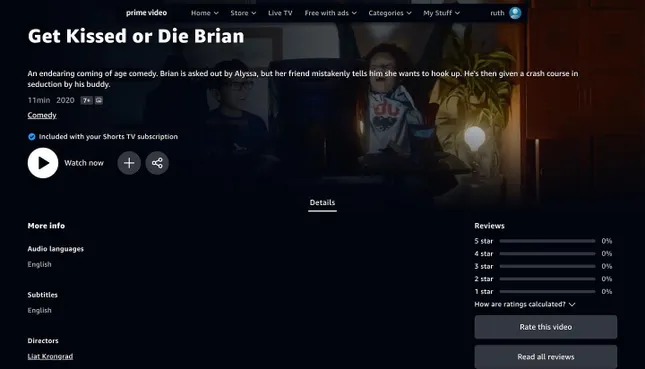Click the 4 star rating row label
Viewport: 645px width, 369px height.
click(484, 254)
